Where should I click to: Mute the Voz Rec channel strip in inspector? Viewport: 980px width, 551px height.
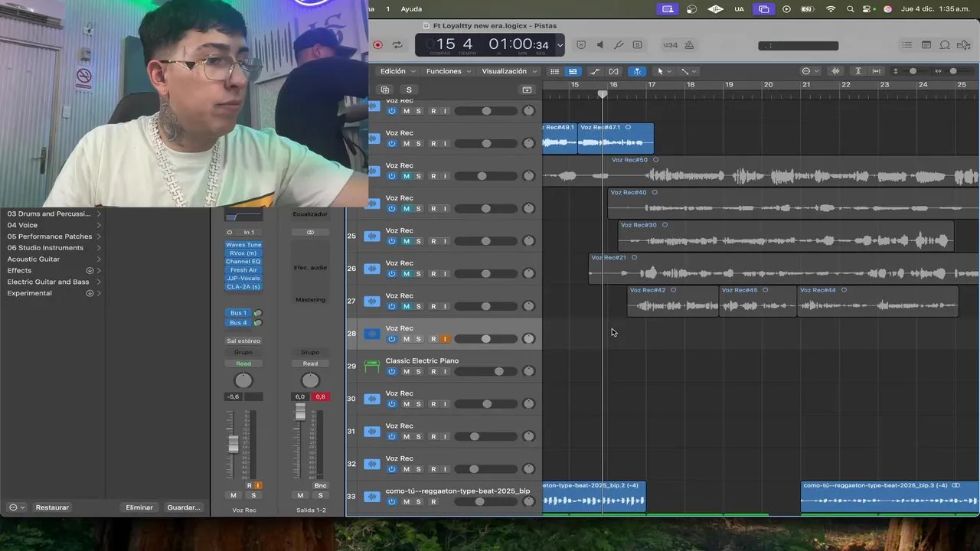[234, 495]
